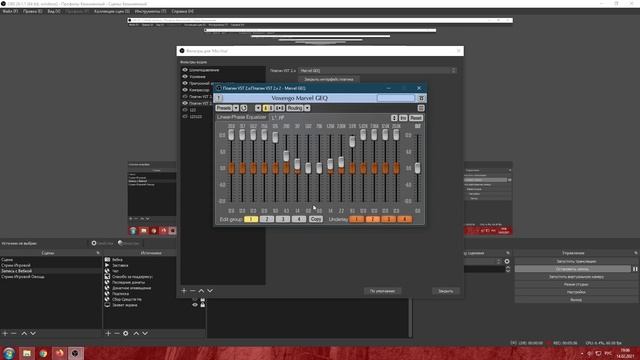This screenshot has width=640, height=360.
Task: Remove source with the minus icon under Sources
Action: (117, 333)
